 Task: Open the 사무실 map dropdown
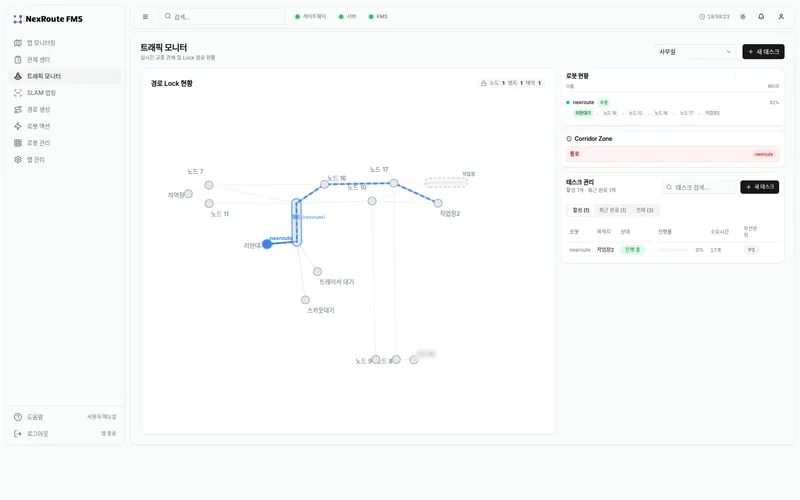click(695, 52)
